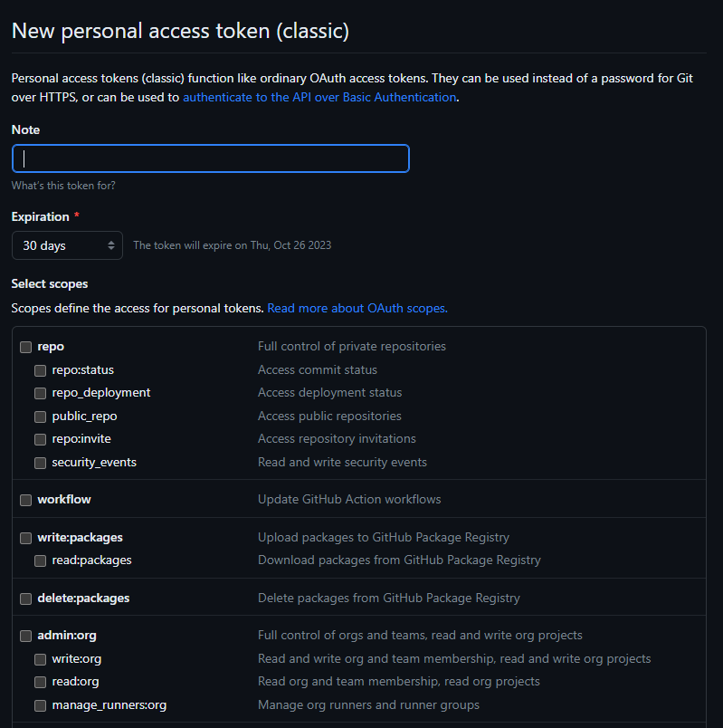Enable manage_runners:org scope

(x=41, y=705)
